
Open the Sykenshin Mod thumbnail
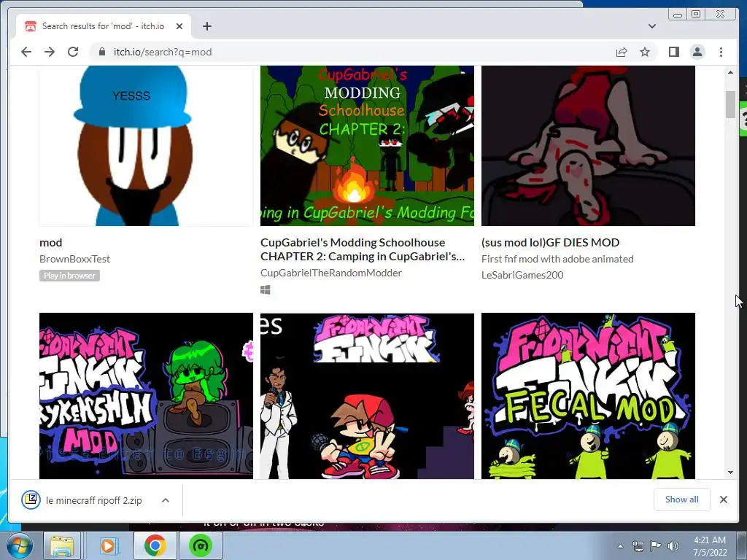146,396
